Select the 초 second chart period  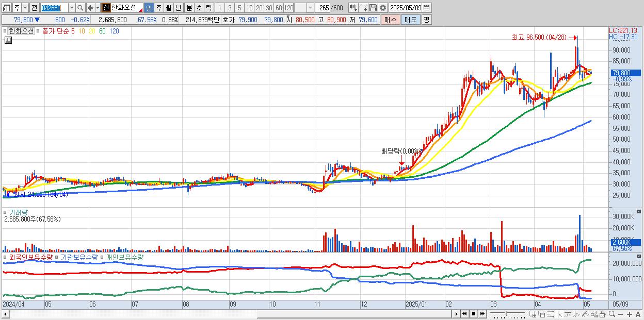click(x=199, y=8)
